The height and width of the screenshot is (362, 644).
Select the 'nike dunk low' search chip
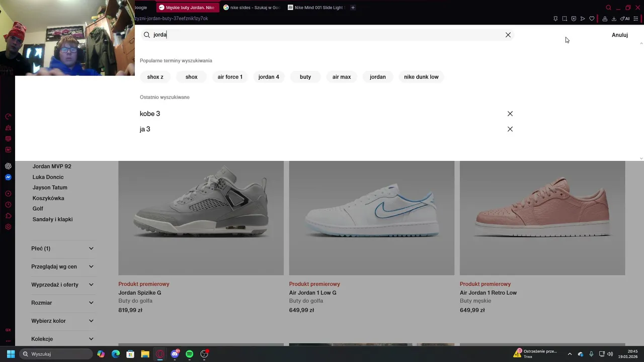[x=421, y=77]
